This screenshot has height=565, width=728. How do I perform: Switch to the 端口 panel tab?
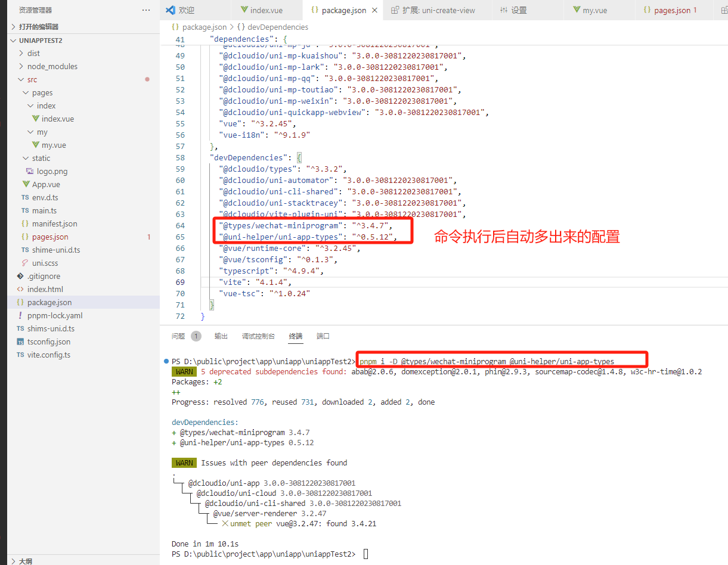pos(323,336)
